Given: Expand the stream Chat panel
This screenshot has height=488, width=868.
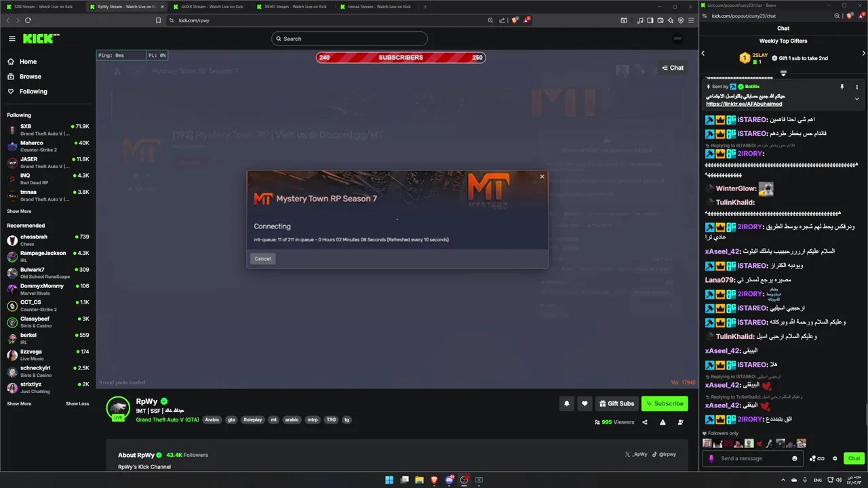Looking at the screenshot, I should click(673, 68).
